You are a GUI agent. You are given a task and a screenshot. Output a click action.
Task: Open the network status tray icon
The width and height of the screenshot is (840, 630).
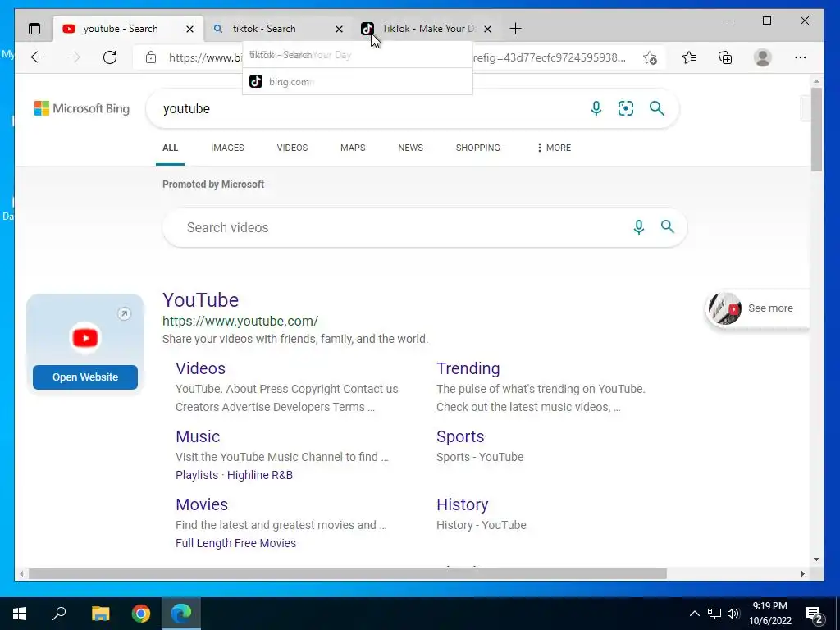pyautogui.click(x=714, y=614)
